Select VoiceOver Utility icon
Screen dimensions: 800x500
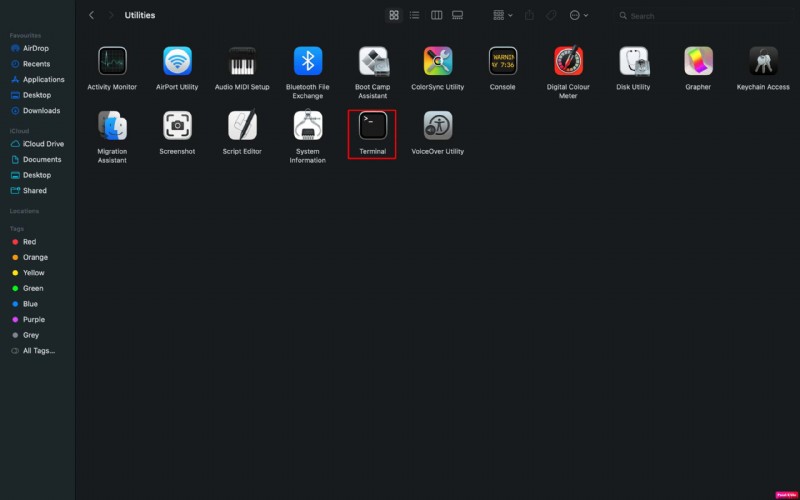point(438,125)
